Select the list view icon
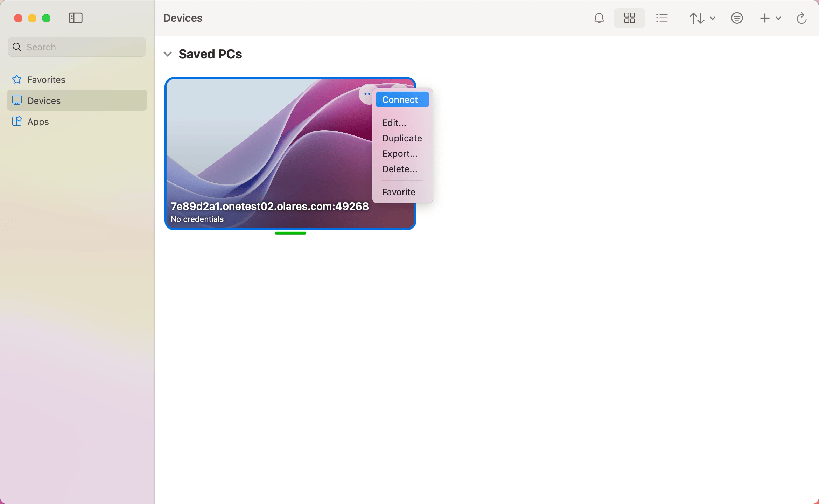This screenshot has width=819, height=504. pyautogui.click(x=662, y=18)
